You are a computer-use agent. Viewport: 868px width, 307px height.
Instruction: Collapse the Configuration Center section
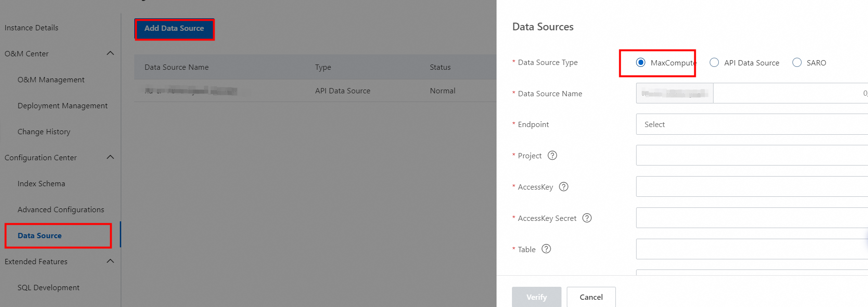click(x=110, y=157)
